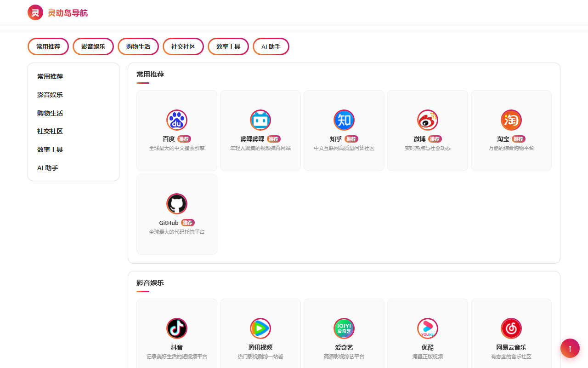
Task: Click the back-to-top arrow button
Action: (570, 348)
